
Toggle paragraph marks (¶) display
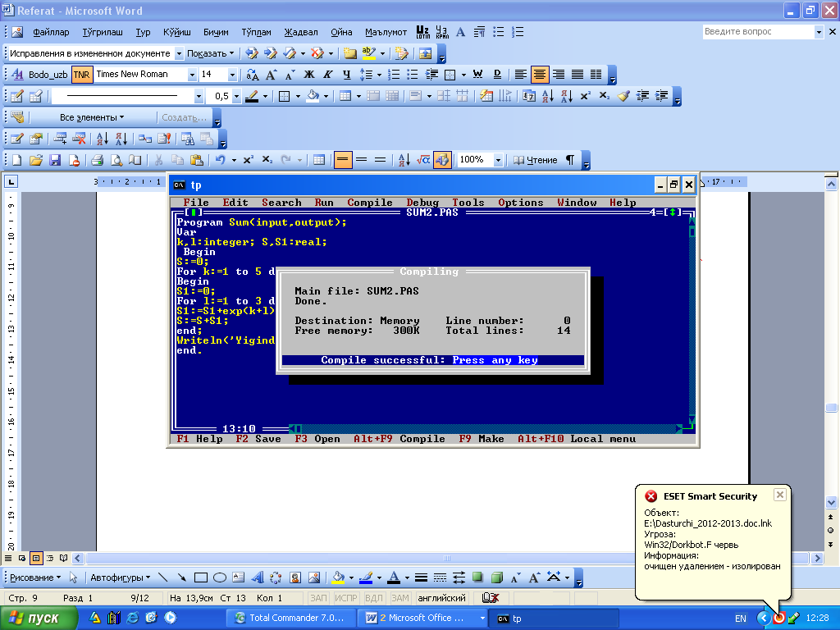[x=569, y=160]
